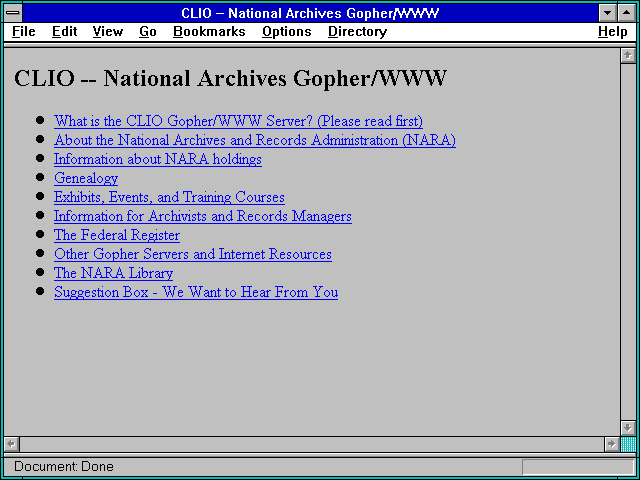This screenshot has width=640, height=480.
Task: Click the horizontal scrollbar right arrow
Action: click(611, 444)
